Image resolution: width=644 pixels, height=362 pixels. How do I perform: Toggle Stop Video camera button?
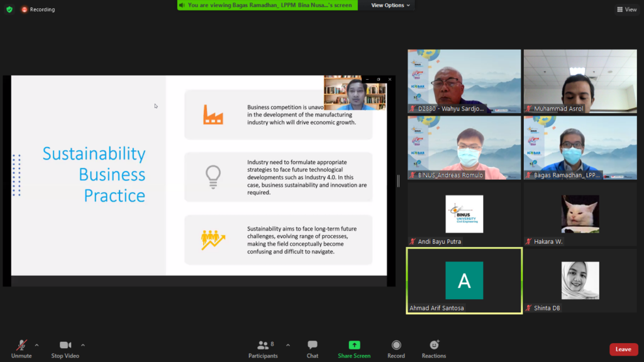click(65, 345)
